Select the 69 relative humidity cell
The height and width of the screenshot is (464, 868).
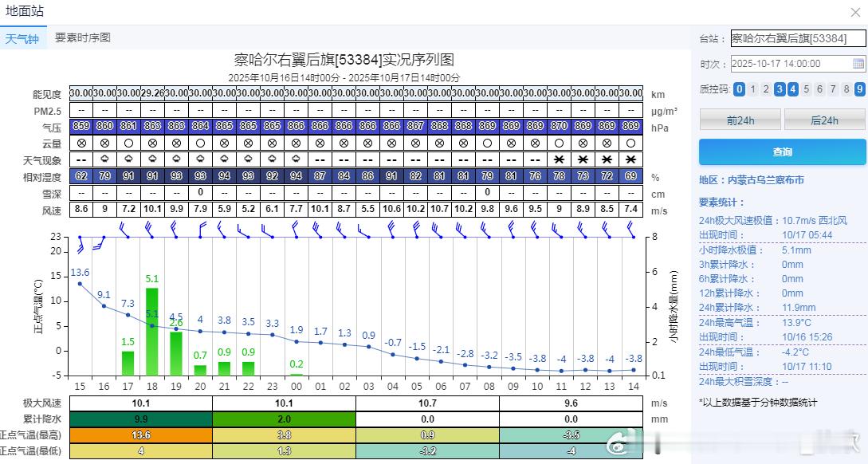(630, 176)
